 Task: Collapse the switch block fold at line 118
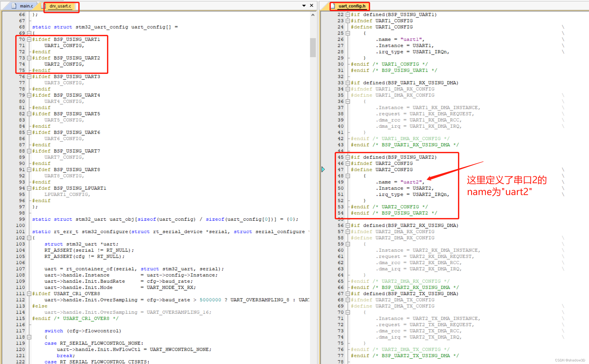tap(29, 337)
